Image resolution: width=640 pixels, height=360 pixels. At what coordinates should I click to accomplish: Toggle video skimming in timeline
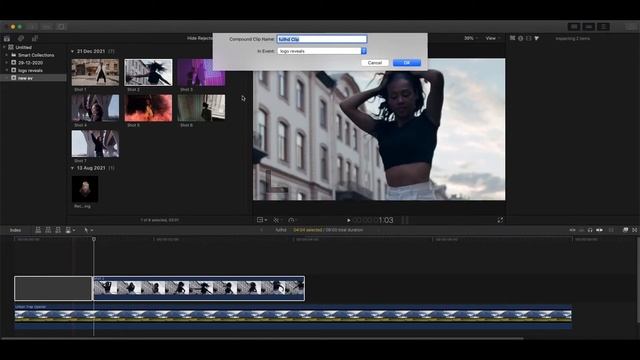tap(572, 230)
